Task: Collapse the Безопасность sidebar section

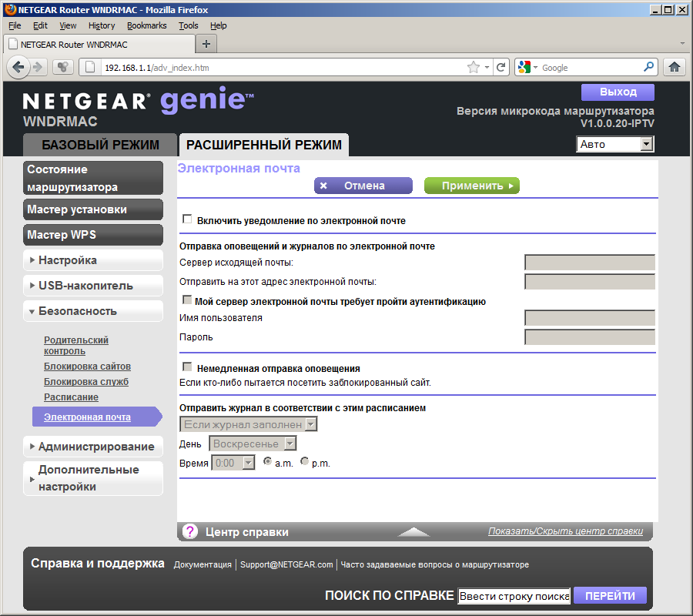Action: coord(93,311)
